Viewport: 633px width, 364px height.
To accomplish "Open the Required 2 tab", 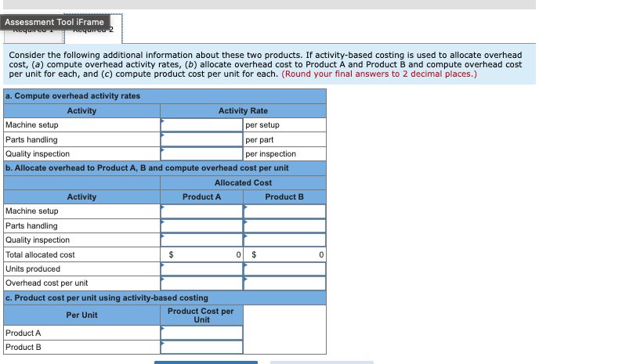I will pyautogui.click(x=93, y=29).
